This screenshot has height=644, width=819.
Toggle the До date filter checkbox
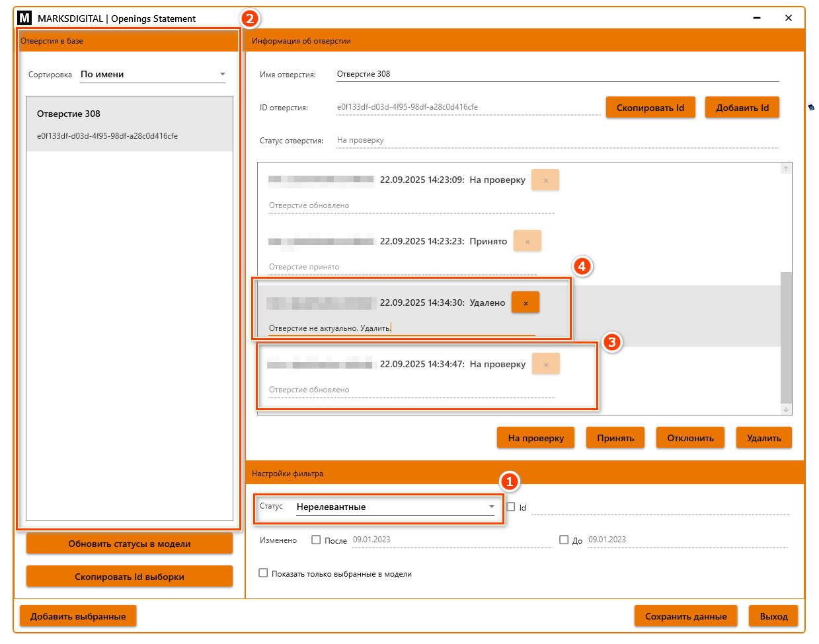(564, 540)
